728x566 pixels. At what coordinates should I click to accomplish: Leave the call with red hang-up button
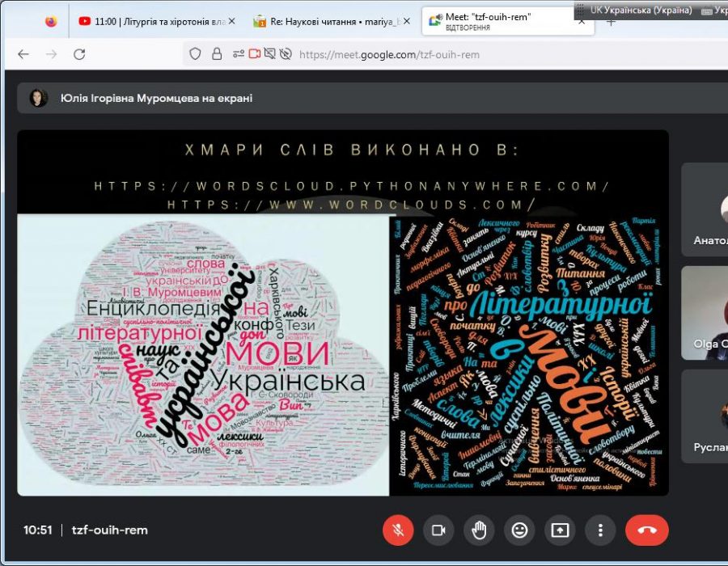646,530
